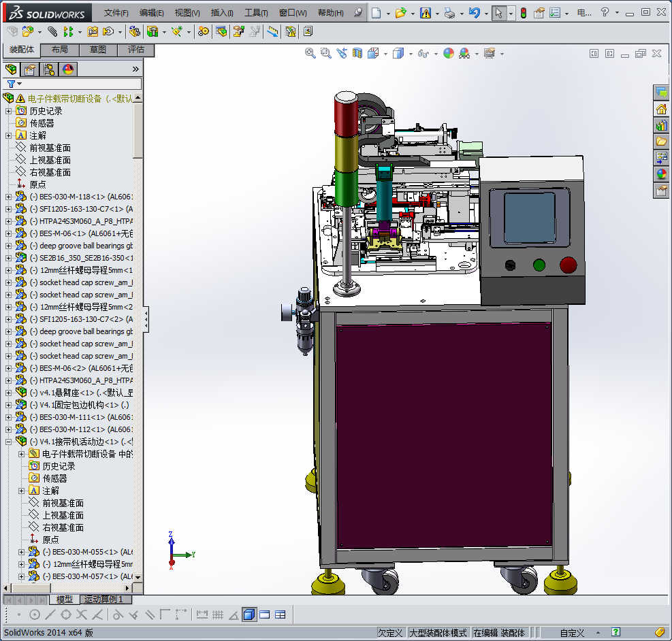Select the top-level 原点 origin item
The height and width of the screenshot is (641, 672).
[37, 185]
